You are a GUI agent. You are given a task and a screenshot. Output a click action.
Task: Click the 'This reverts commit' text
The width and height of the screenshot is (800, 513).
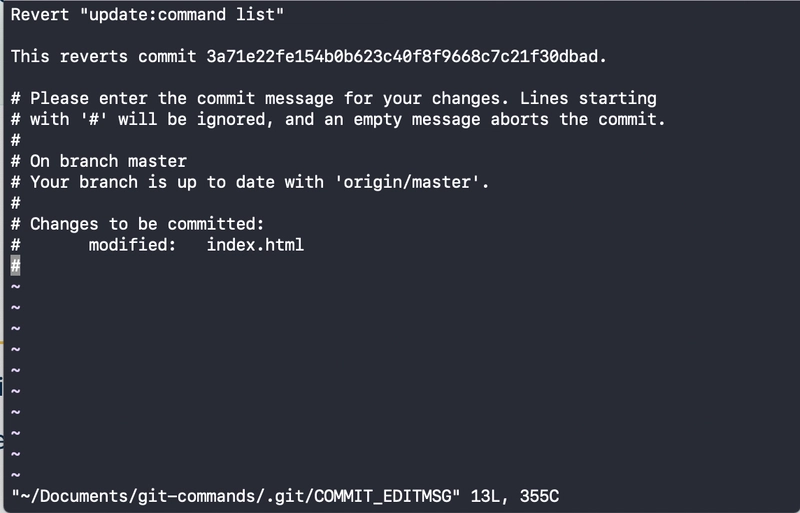[x=103, y=56]
